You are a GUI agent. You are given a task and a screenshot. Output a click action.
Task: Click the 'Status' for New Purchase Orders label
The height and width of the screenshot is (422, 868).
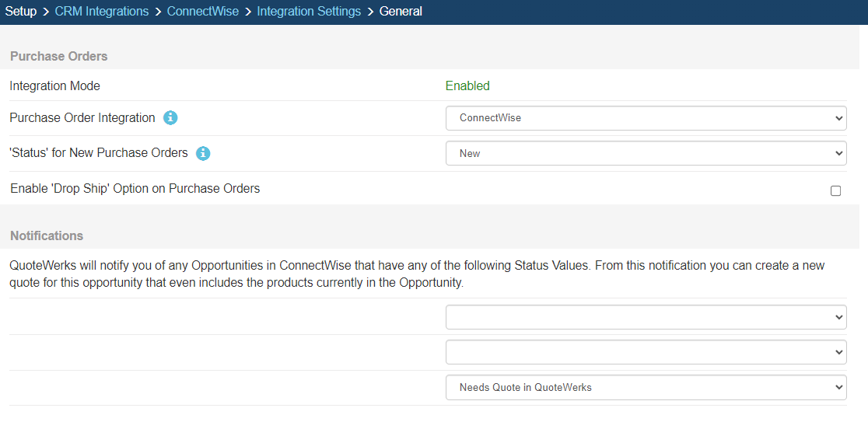pyautogui.click(x=99, y=153)
